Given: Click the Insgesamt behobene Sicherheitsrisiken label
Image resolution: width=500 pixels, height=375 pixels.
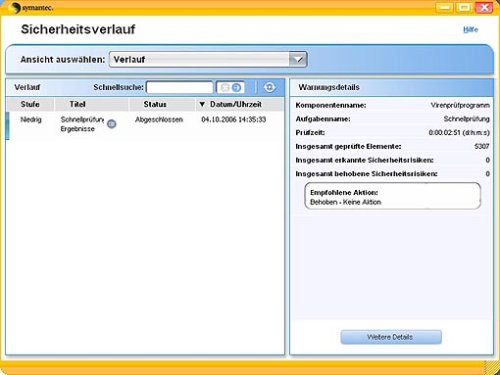Looking at the screenshot, I should point(366,174).
